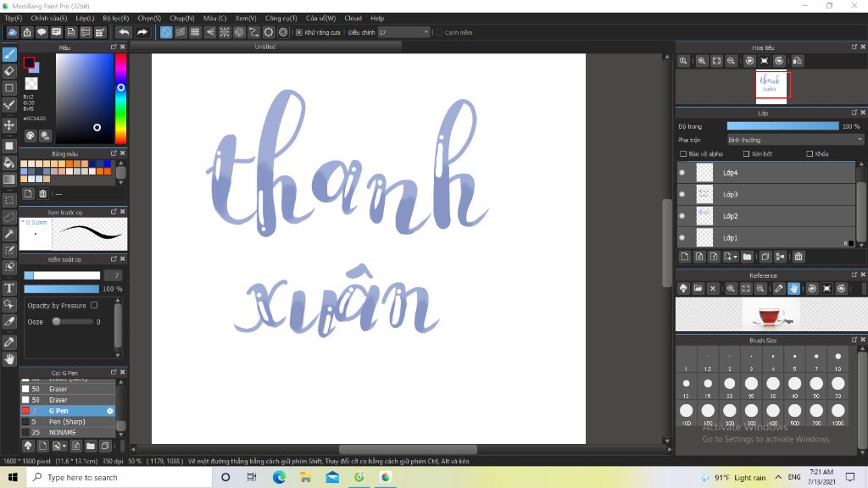
Task: Click the Ooze slider handle
Action: (x=56, y=321)
